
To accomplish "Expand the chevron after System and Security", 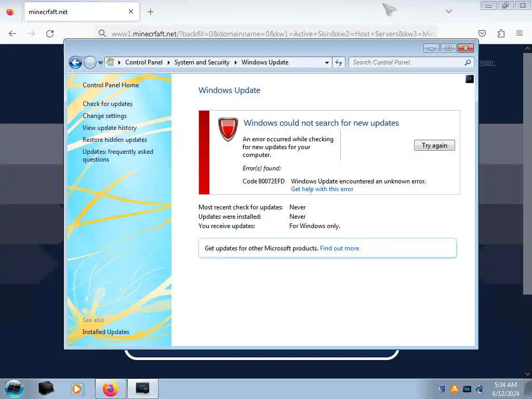I will pyautogui.click(x=235, y=62).
